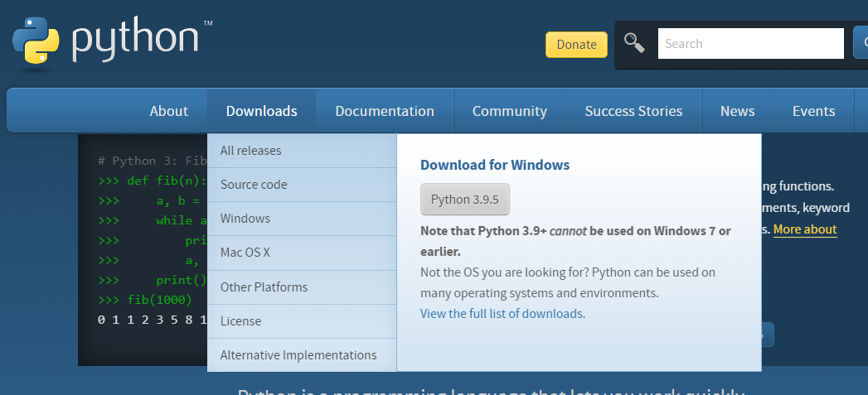
Task: Open the About menu
Action: [169, 111]
